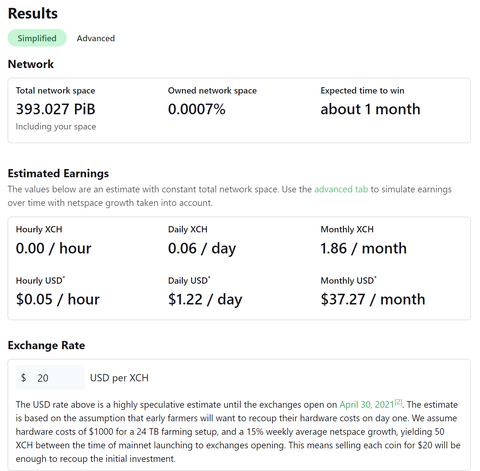Click the [2] footnote reference
Viewport: 480px width, 471px height.
(398, 402)
